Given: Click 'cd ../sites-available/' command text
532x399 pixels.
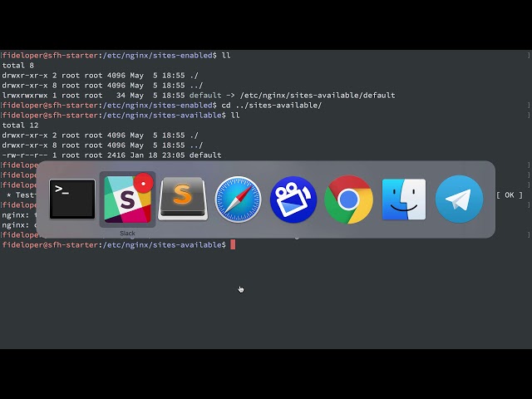Looking at the screenshot, I should click(x=272, y=106).
